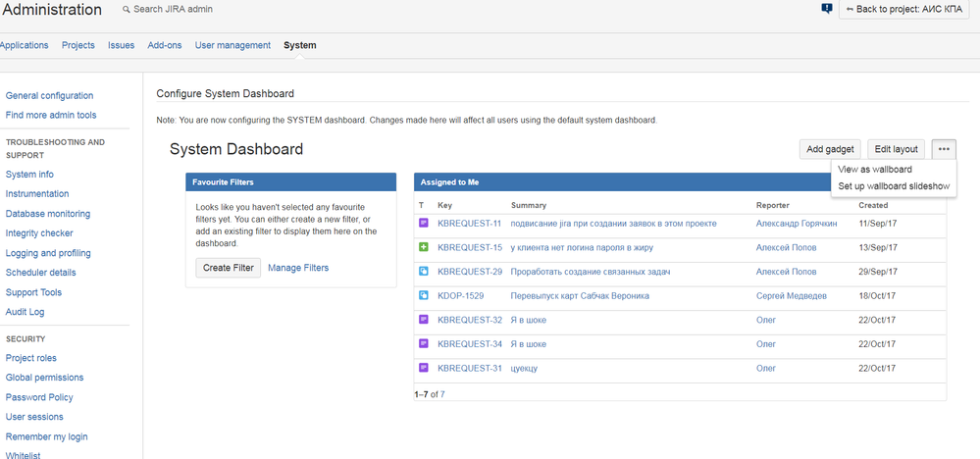
Task: Click the Created column header
Action: (873, 205)
